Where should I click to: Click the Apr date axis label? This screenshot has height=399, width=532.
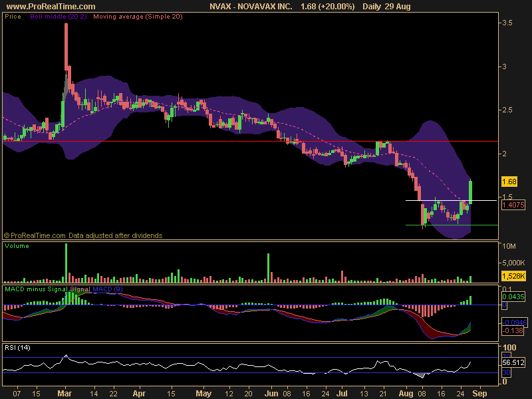139,393
